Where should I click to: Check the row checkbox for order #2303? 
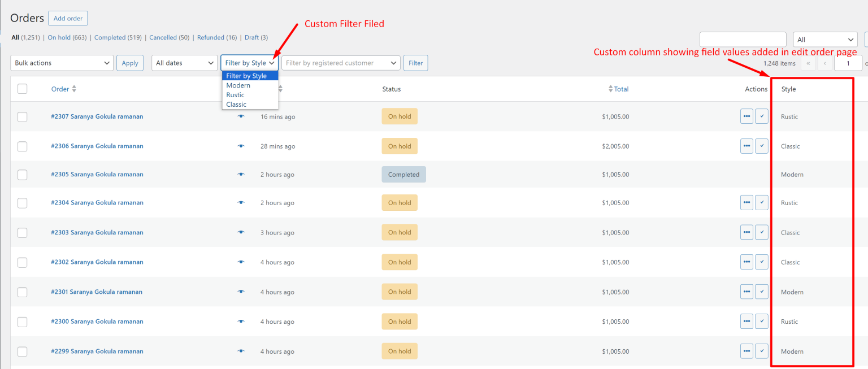click(22, 232)
